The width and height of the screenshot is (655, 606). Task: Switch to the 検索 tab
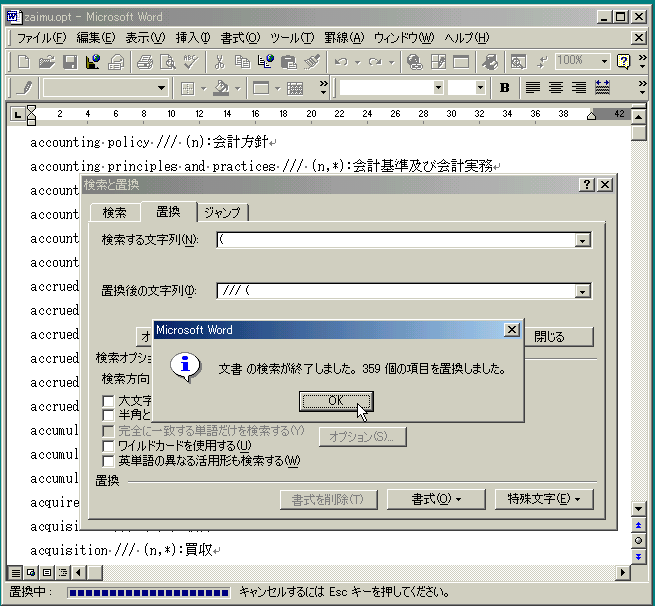pyautogui.click(x=114, y=213)
